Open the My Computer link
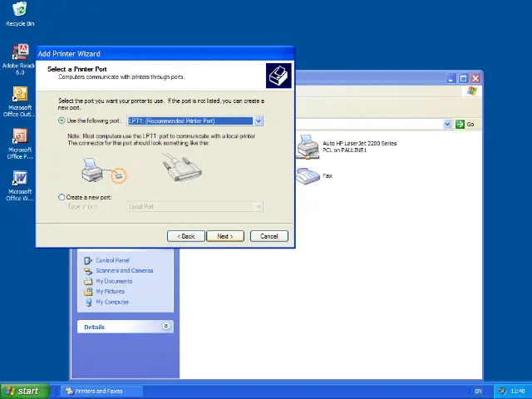The height and width of the screenshot is (399, 532). click(x=112, y=302)
